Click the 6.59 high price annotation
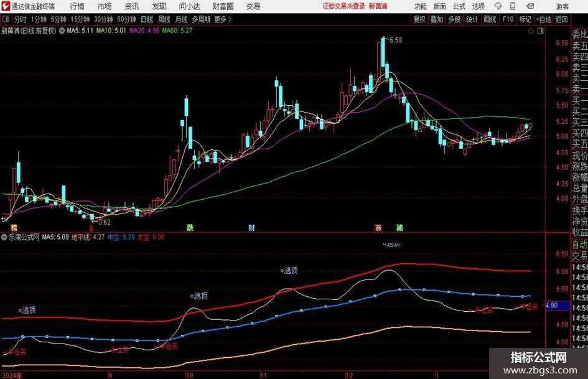This screenshot has width=588, height=379. [x=396, y=40]
